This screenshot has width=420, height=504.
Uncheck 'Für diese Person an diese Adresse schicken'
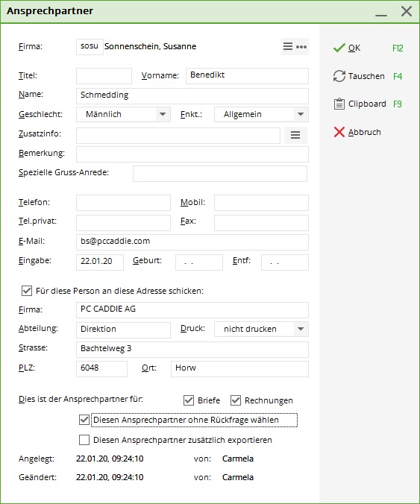pyautogui.click(x=27, y=291)
